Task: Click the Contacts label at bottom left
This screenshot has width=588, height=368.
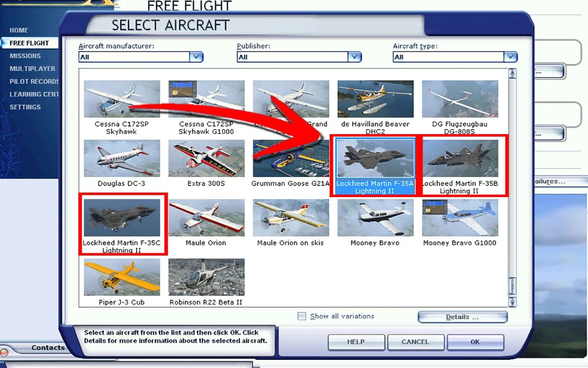Action: pyautogui.click(x=48, y=348)
